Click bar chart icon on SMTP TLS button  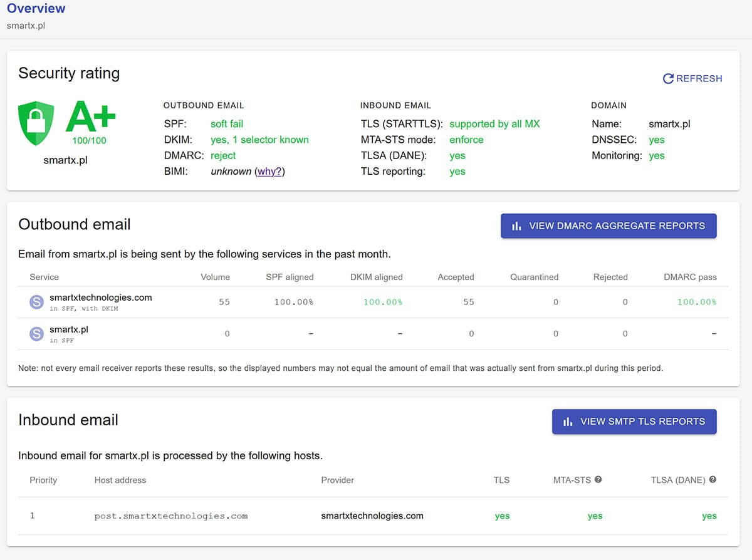click(568, 422)
